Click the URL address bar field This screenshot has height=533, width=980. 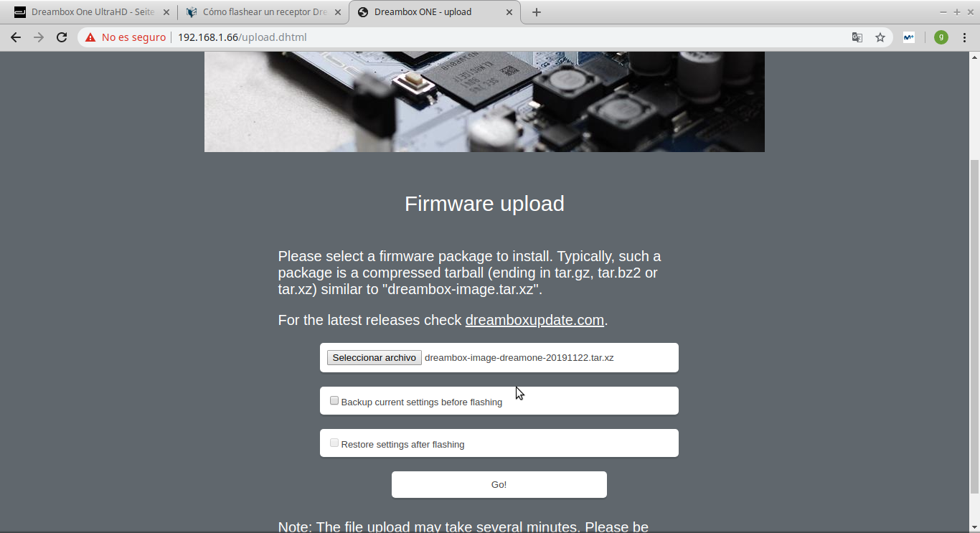pyautogui.click(x=502, y=37)
